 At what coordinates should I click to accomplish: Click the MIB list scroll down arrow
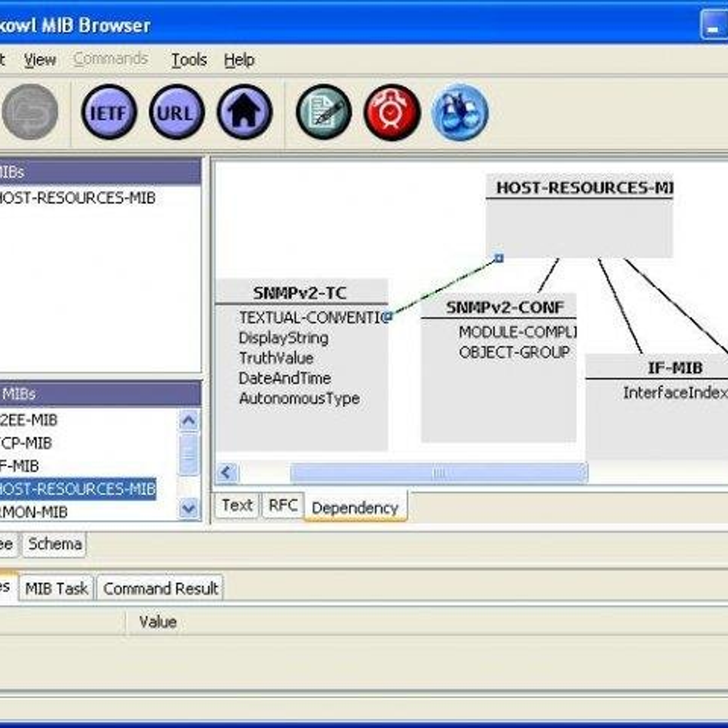tap(189, 508)
